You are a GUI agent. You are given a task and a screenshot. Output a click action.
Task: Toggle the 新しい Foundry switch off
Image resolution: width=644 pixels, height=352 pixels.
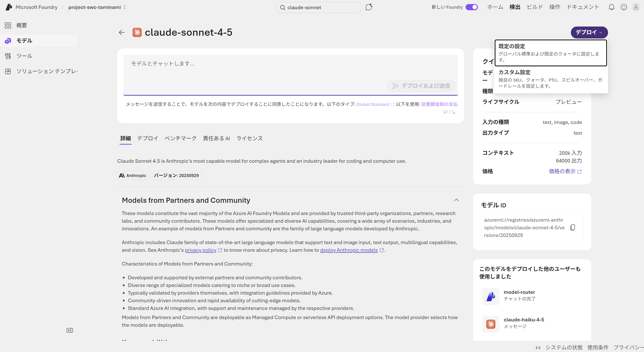[x=471, y=7]
